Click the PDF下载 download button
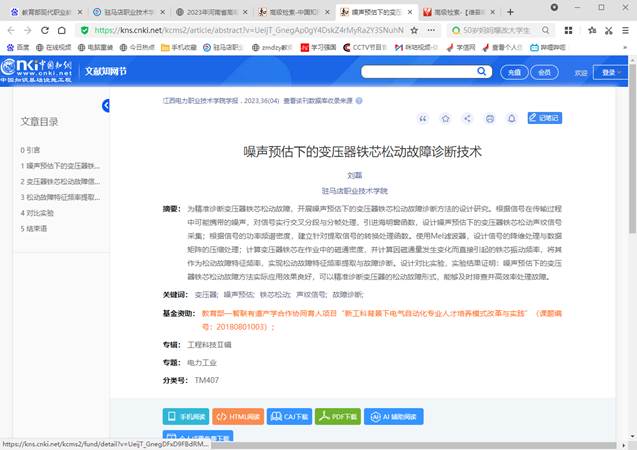Image resolution: width=637 pixels, height=450 pixels. coord(338,416)
